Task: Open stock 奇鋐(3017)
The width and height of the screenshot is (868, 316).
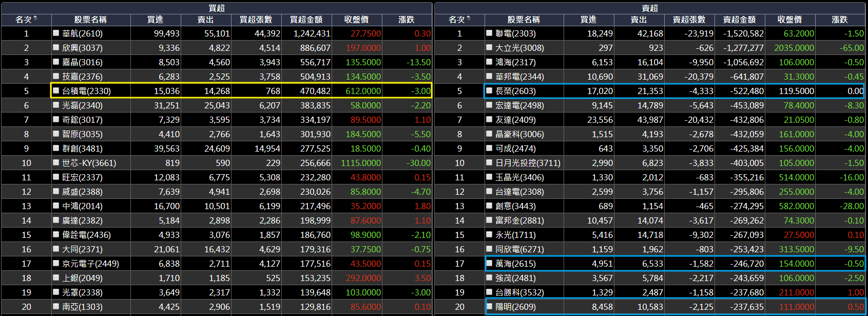Action: [82, 120]
